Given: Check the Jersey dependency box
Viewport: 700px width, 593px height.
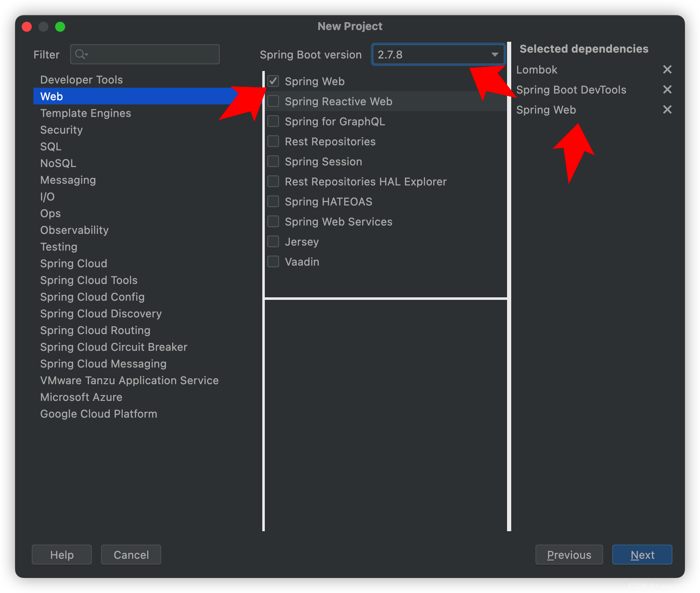Looking at the screenshot, I should 273,241.
